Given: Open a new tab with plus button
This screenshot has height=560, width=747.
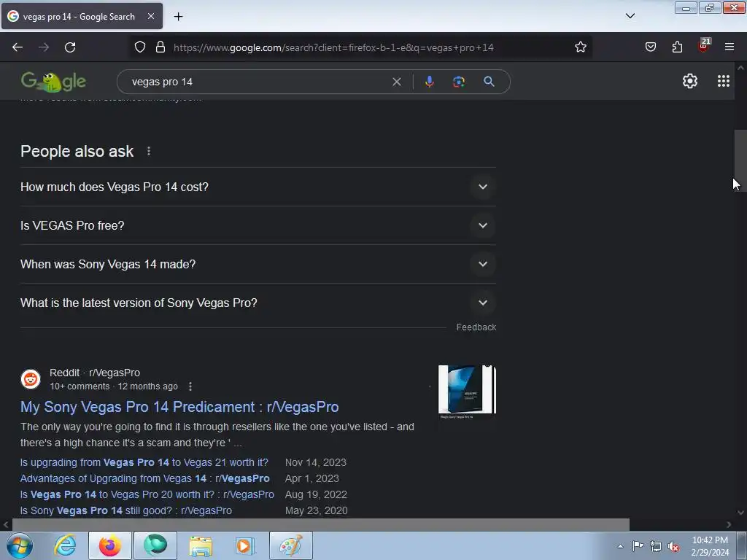Looking at the screenshot, I should click(x=178, y=17).
